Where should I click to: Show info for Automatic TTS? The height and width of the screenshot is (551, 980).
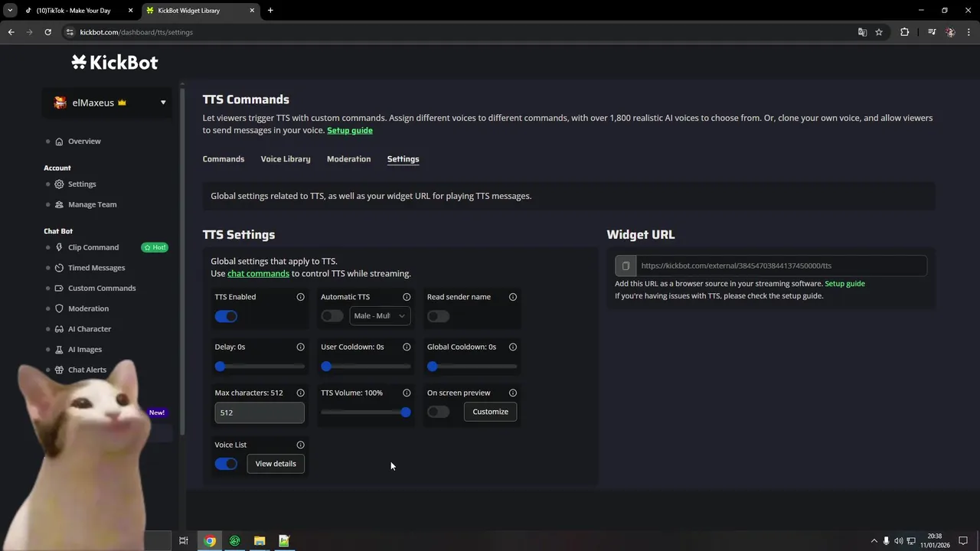pyautogui.click(x=407, y=297)
